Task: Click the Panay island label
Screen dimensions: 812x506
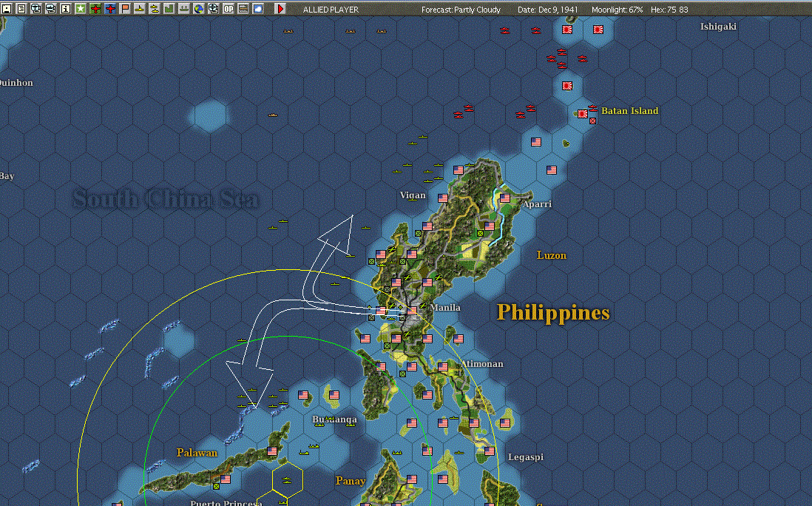Action: coord(351,481)
